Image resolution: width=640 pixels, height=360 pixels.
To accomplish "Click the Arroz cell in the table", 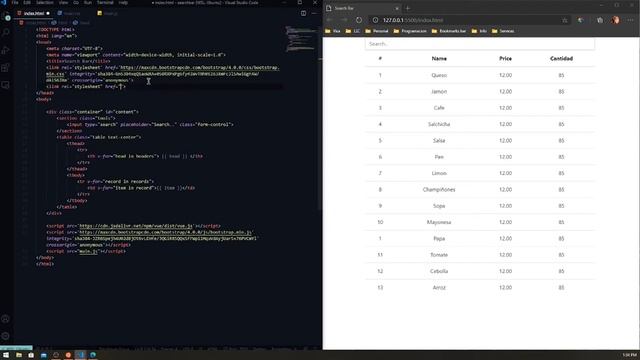I will [x=439, y=287].
